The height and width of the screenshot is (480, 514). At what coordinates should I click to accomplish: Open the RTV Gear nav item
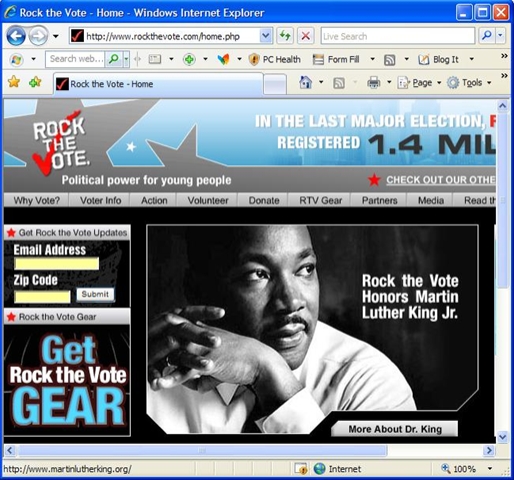(x=320, y=200)
